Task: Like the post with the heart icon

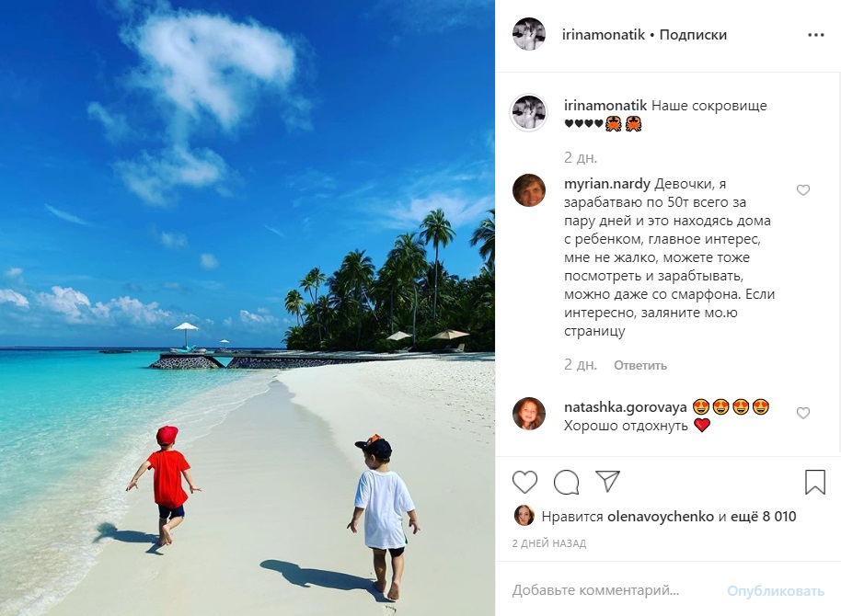Action: [524, 482]
